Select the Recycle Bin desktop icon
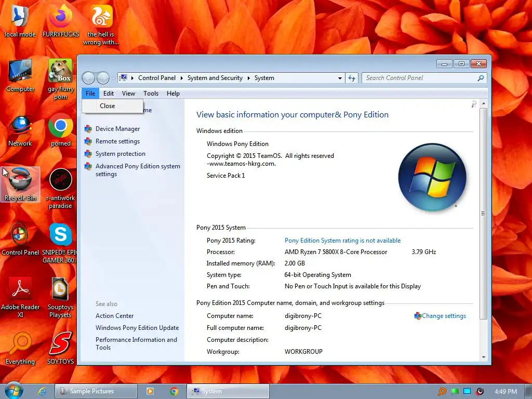This screenshot has height=399, width=532. [20, 184]
